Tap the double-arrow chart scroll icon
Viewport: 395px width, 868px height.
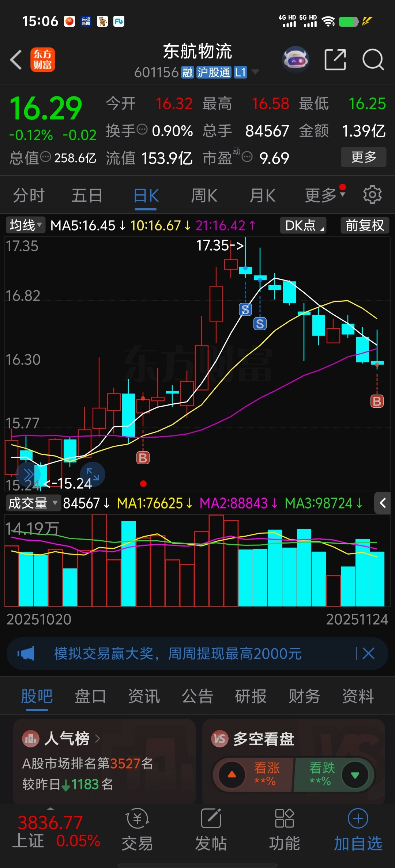click(29, 475)
